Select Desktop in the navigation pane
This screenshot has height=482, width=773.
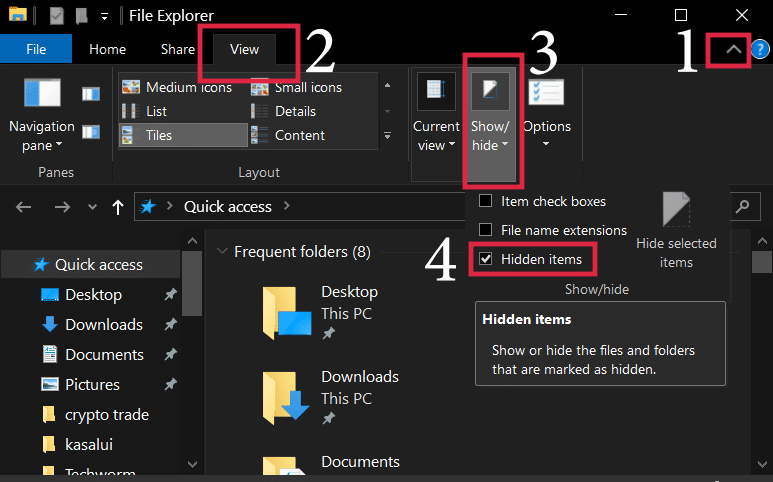(93, 295)
